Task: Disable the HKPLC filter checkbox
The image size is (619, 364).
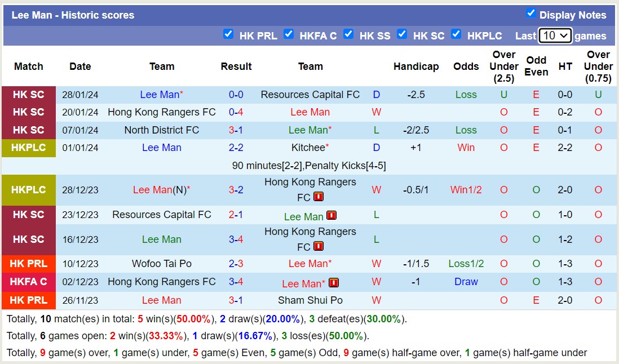Action: coord(456,34)
